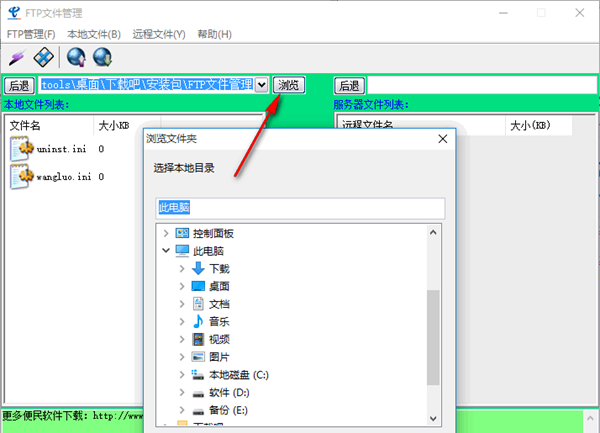This screenshot has height=433, width=600.
Task: Open the 远程文件(Y) menu
Action: click(x=159, y=34)
